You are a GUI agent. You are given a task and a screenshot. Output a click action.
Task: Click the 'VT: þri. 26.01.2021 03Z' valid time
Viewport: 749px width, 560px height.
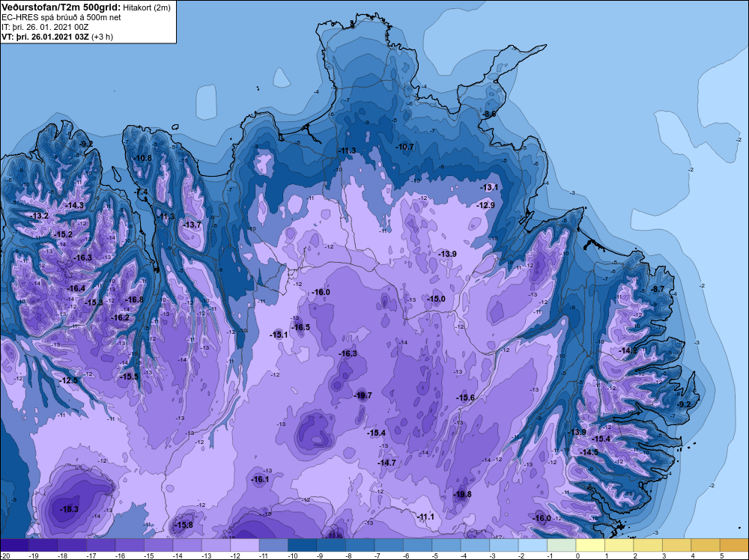(45, 36)
